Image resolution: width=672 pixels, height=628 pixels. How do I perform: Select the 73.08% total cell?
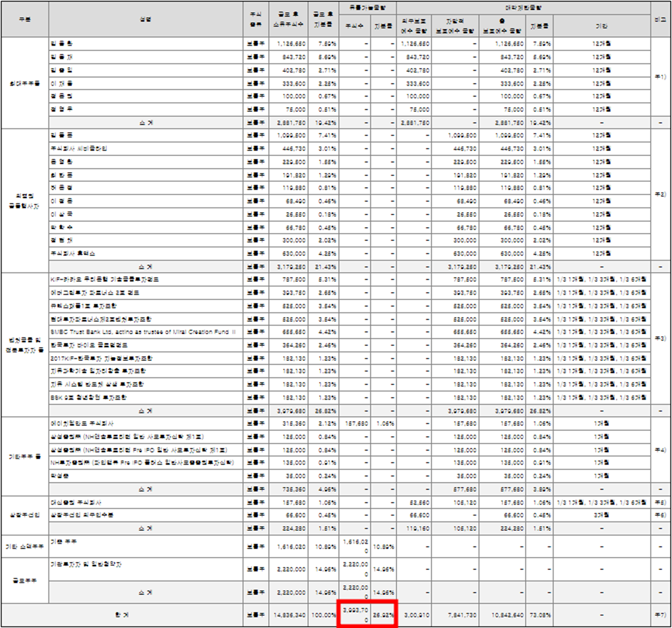(540, 615)
